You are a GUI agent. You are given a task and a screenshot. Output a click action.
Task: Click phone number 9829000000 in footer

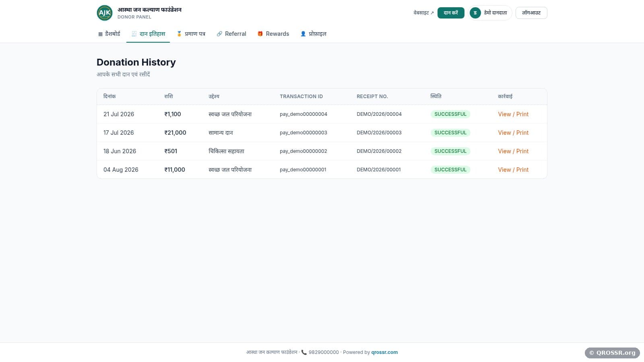(324, 352)
